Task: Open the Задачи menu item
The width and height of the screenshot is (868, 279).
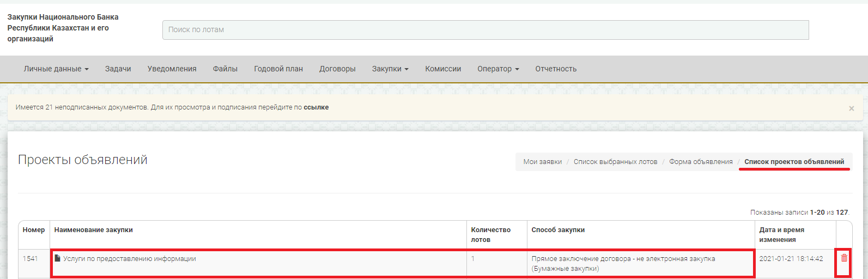Action: point(118,69)
